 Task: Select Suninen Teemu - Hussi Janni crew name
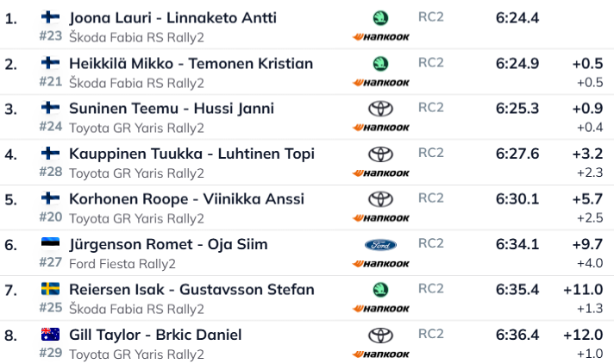tap(171, 108)
